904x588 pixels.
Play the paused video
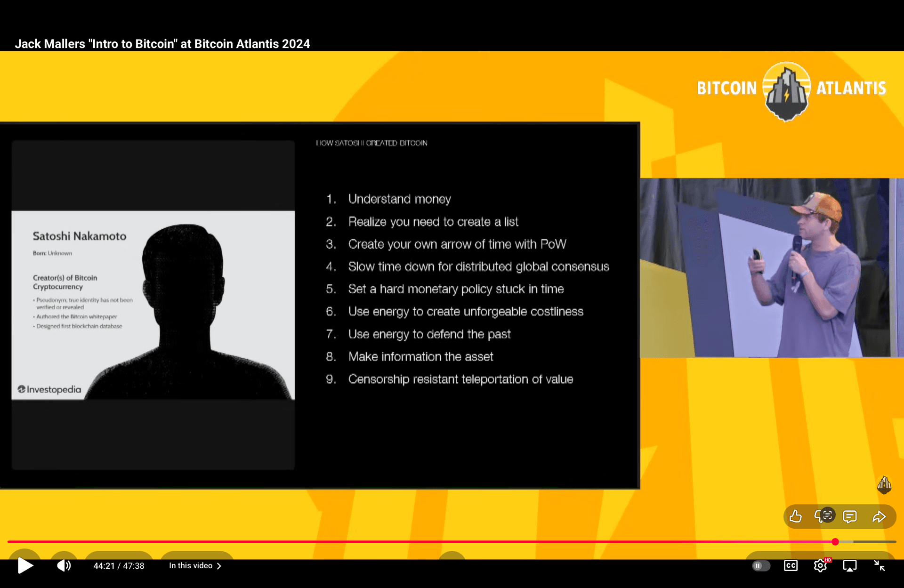pyautogui.click(x=25, y=565)
